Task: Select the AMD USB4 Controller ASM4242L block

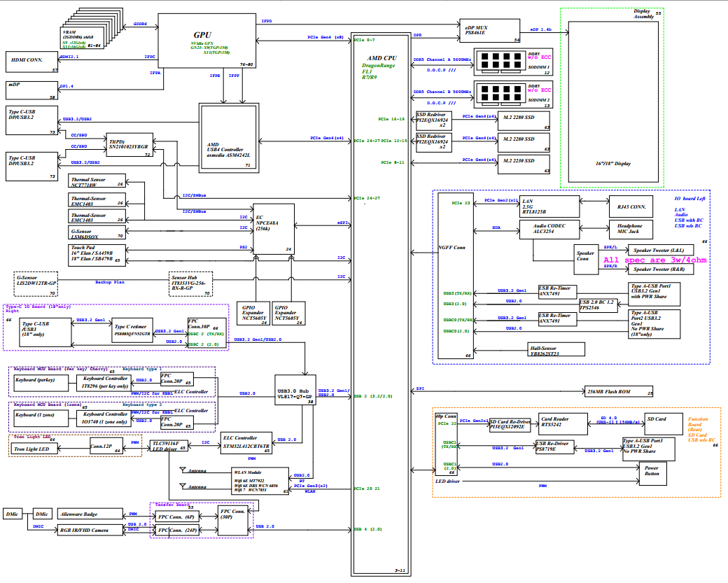Action: (x=229, y=139)
